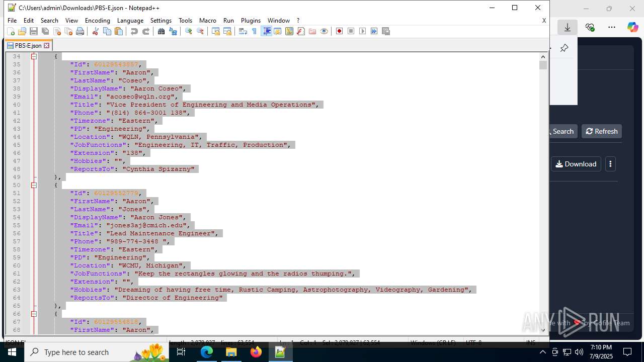This screenshot has height=362, width=644.
Task: Open Microsoft Edge from the taskbar
Action: [x=207, y=352]
